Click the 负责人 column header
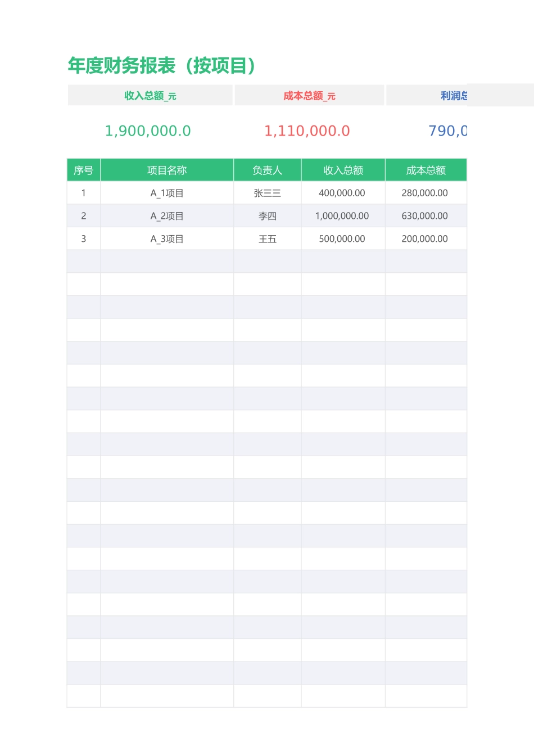The width and height of the screenshot is (534, 756). pyautogui.click(x=267, y=170)
